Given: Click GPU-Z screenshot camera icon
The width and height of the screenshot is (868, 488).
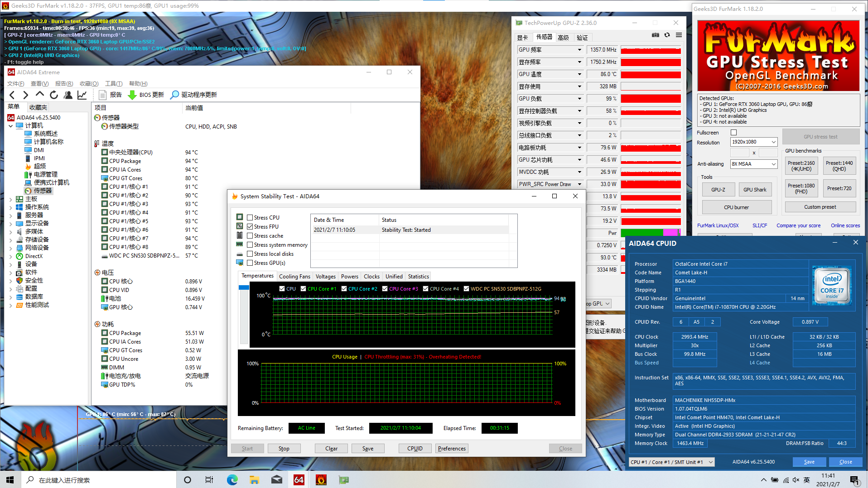Looking at the screenshot, I should 655,35.
